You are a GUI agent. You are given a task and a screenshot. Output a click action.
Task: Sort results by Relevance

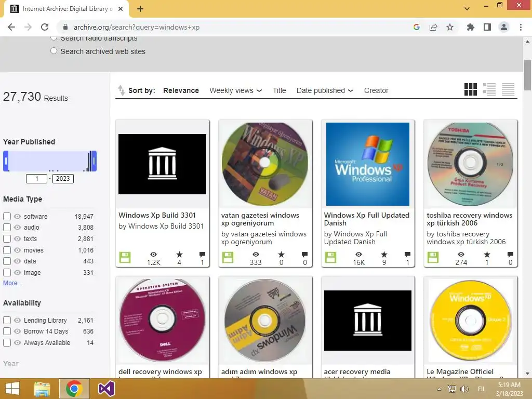[x=181, y=90]
